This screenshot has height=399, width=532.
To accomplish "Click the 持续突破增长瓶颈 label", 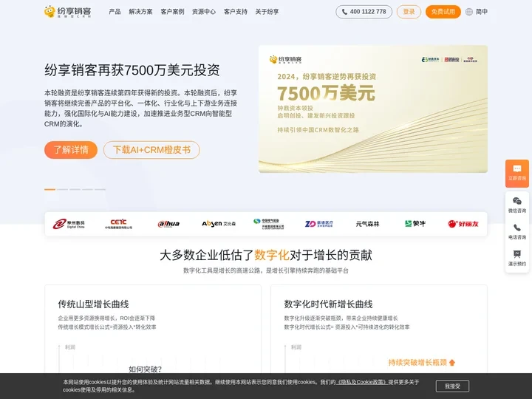I will (417, 363).
